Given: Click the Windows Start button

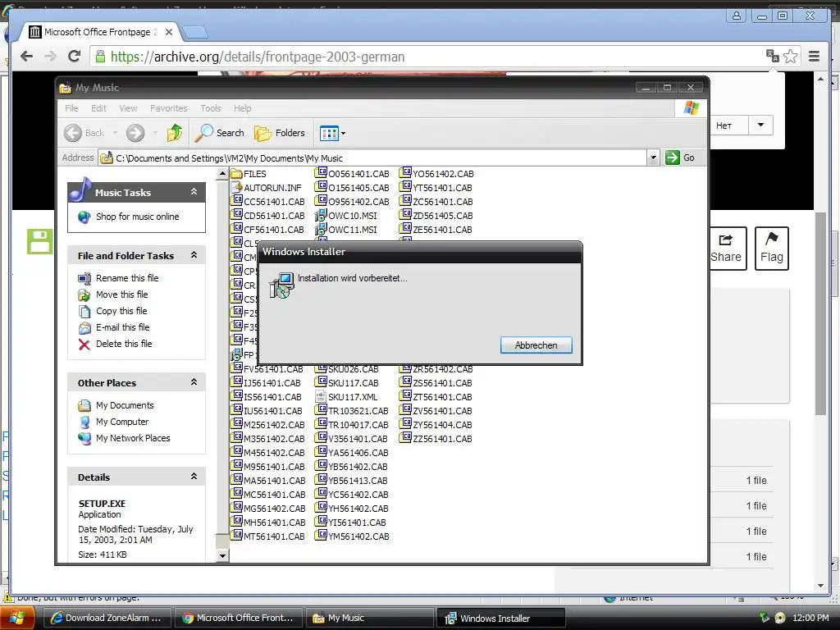Looking at the screenshot, I should (x=17, y=618).
